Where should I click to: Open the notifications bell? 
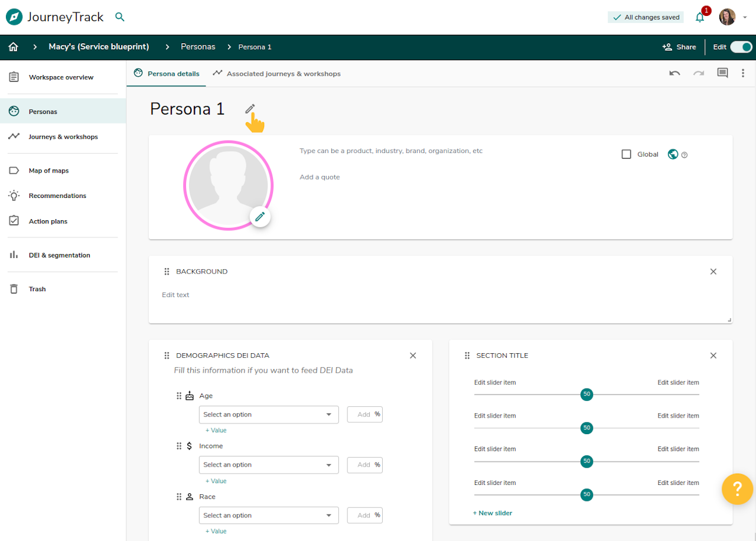tap(700, 17)
